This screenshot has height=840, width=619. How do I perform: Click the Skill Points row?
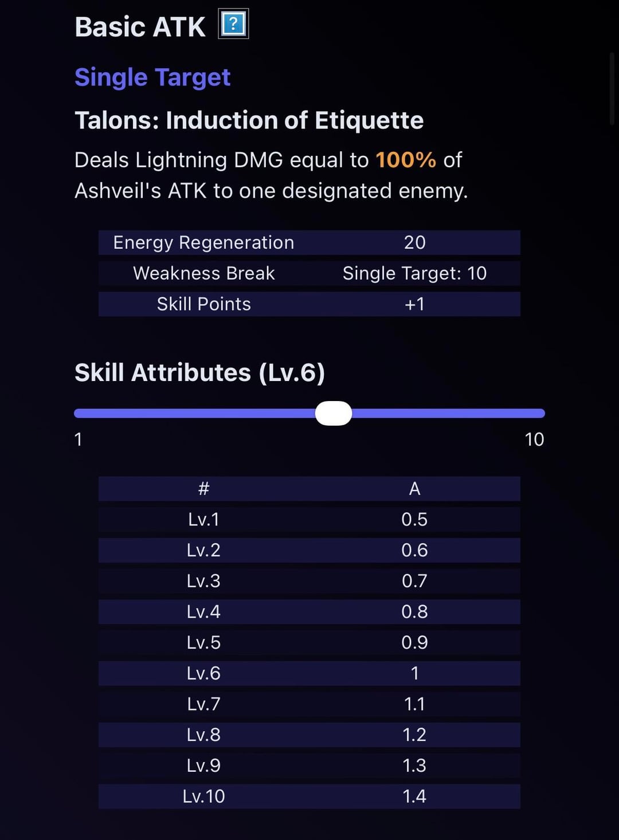pyautogui.click(x=309, y=304)
